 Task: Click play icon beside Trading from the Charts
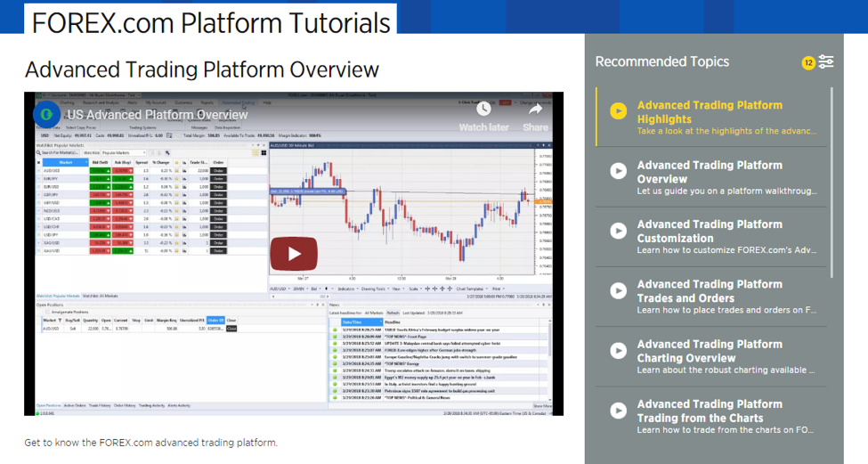(x=619, y=411)
